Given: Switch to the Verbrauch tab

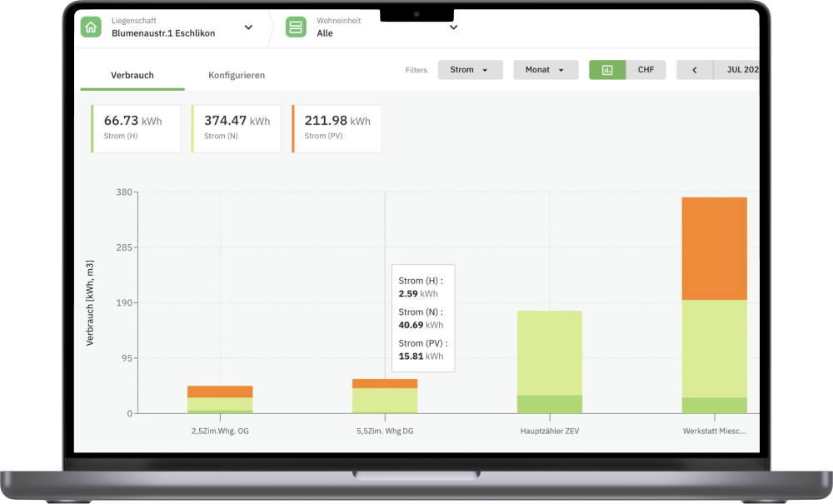Looking at the screenshot, I should (132, 76).
